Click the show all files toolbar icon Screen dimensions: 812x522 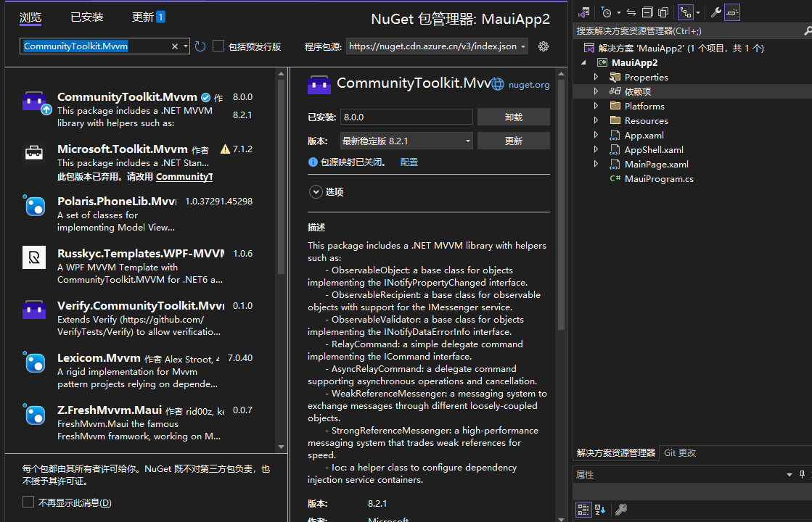click(x=663, y=12)
